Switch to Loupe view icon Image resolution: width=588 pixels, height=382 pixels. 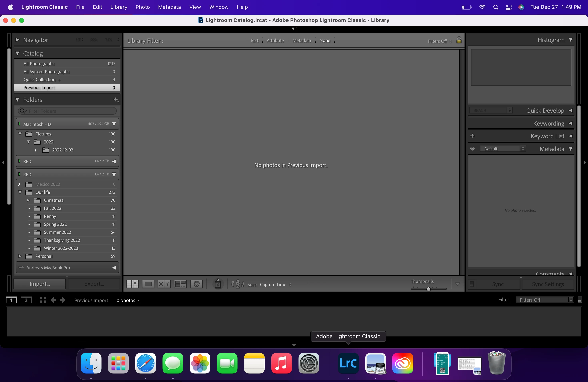point(148,284)
